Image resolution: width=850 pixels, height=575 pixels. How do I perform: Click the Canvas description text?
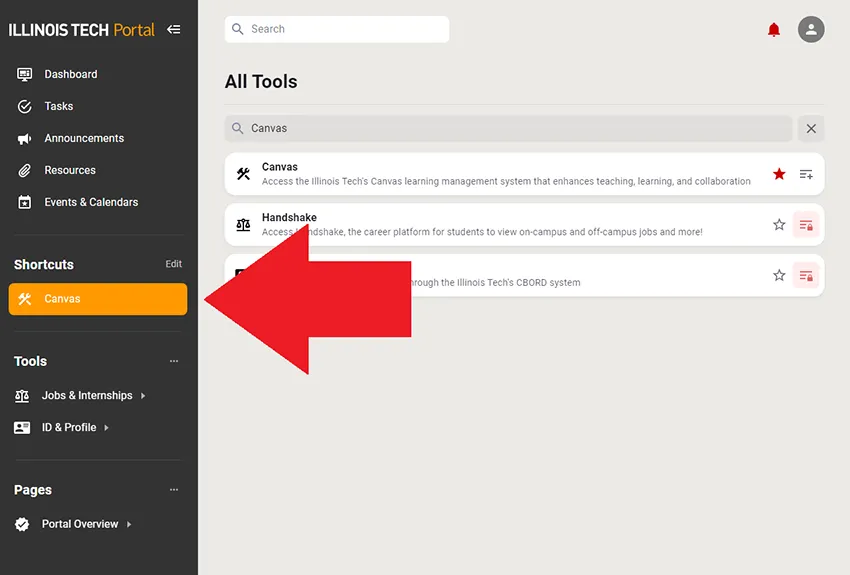click(506, 182)
